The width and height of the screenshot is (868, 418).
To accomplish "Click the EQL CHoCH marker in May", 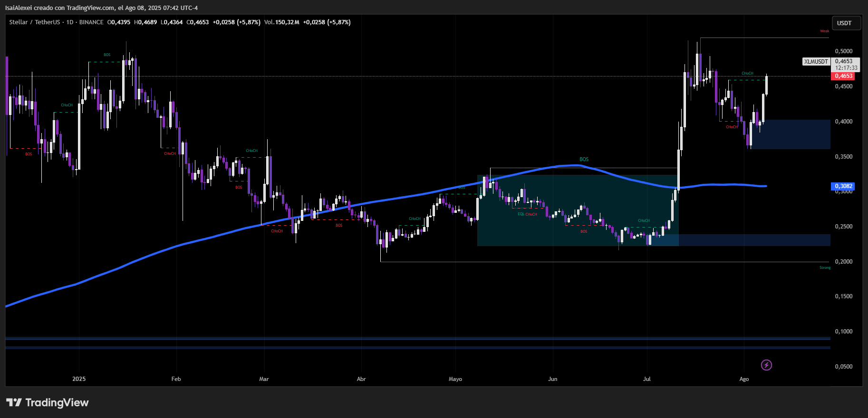I will pos(527,214).
